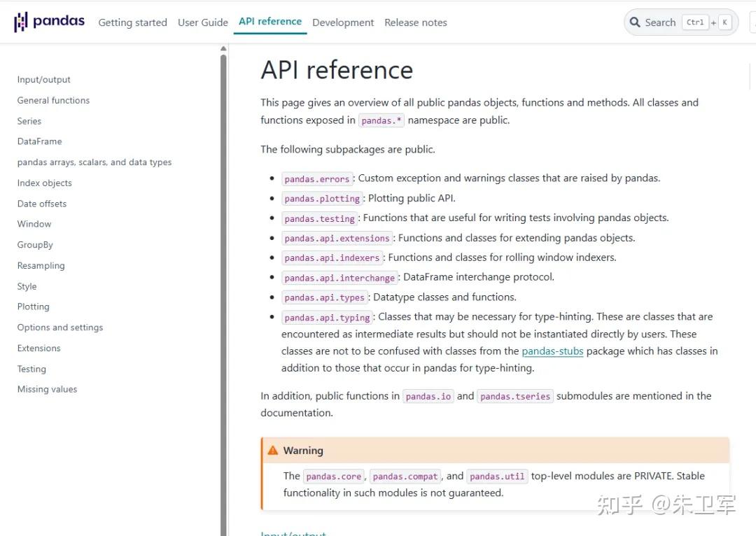Click the search magnifier icon
Screen dimensions: 756x536
[635, 22]
